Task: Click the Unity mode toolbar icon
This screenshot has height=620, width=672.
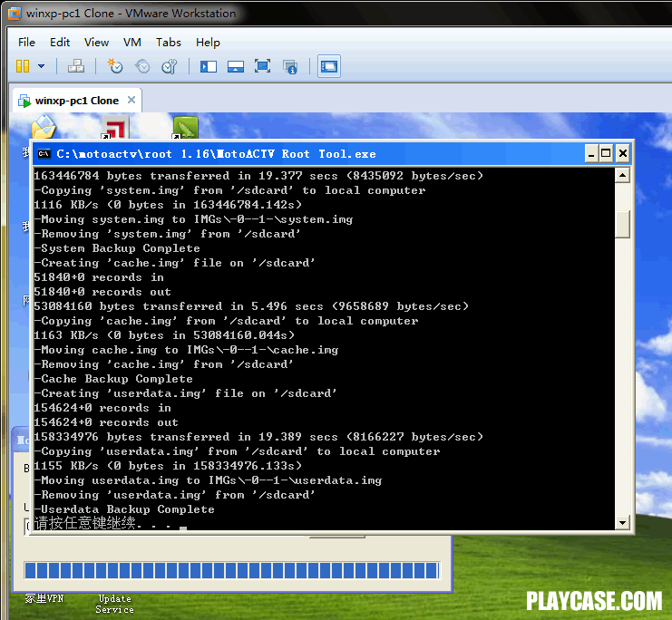Action: (x=290, y=66)
